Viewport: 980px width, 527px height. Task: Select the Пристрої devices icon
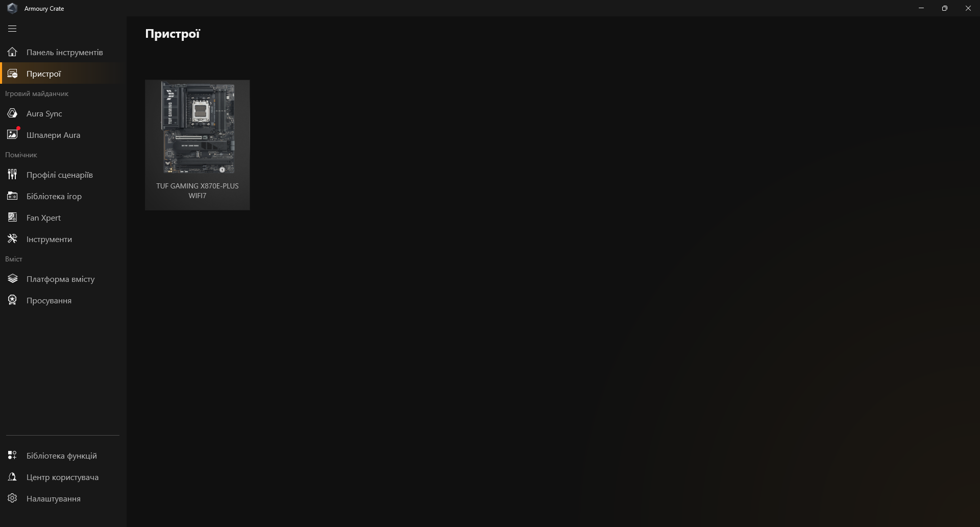coord(12,74)
